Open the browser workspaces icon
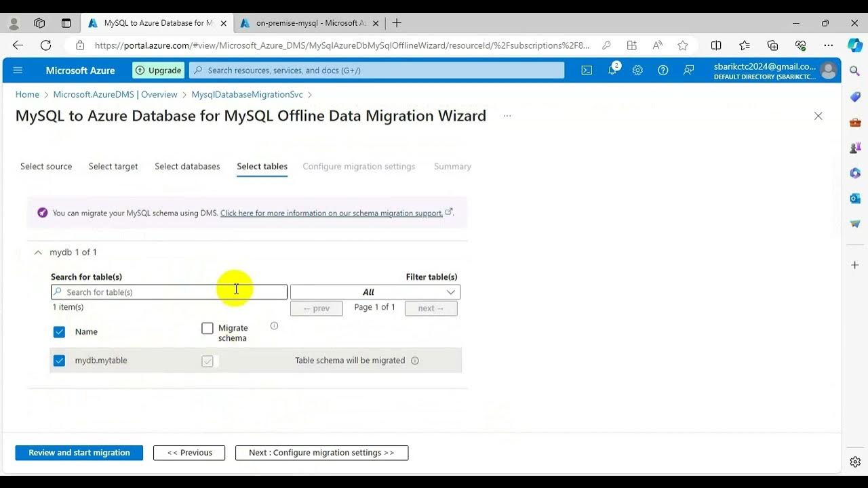 [39, 23]
